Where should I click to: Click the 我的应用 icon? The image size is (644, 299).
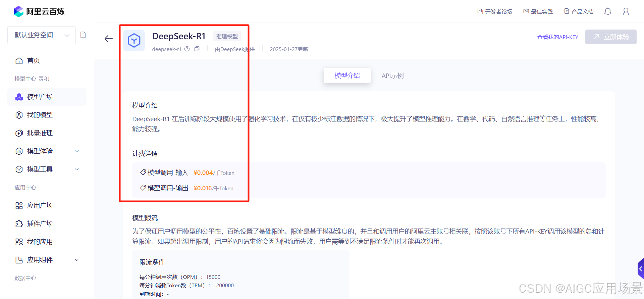pos(19,242)
